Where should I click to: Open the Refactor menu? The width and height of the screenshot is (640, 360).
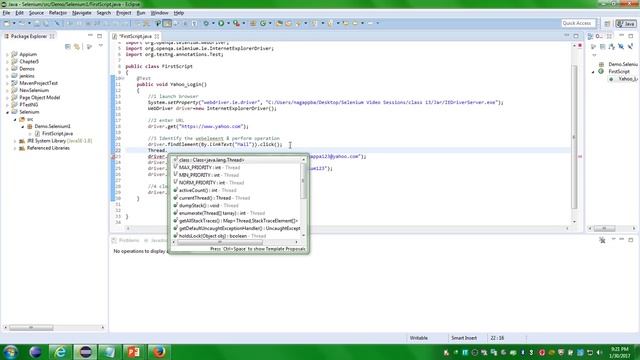tap(58, 13)
